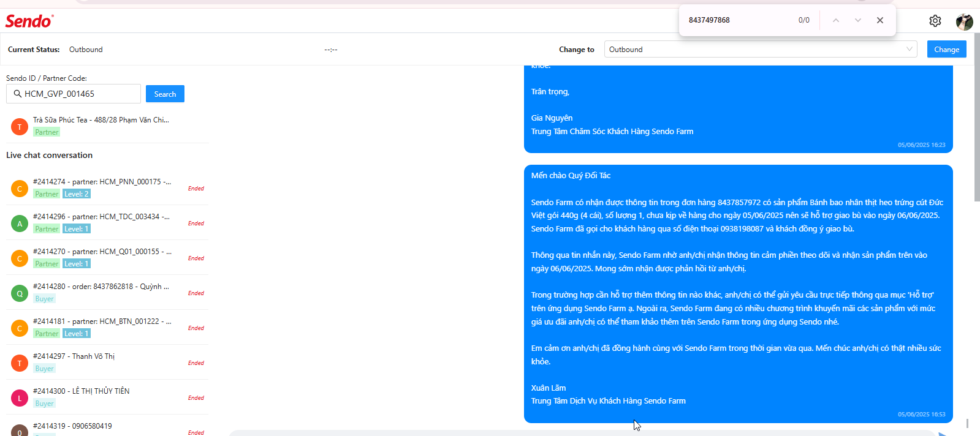Viewport: 980px width, 436px height.
Task: Open conversation #2414274 HCM_PNN_000175
Action: [107, 187]
